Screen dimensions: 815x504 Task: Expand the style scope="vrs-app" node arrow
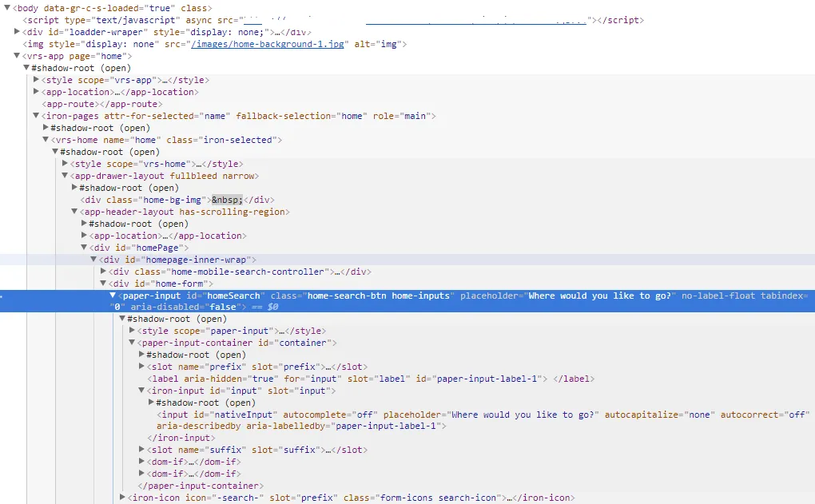point(36,80)
